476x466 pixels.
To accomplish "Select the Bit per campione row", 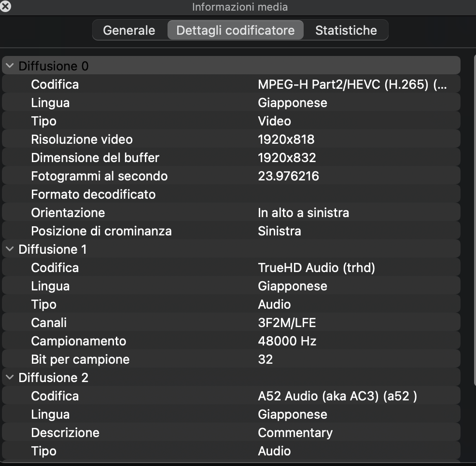I will click(x=231, y=359).
